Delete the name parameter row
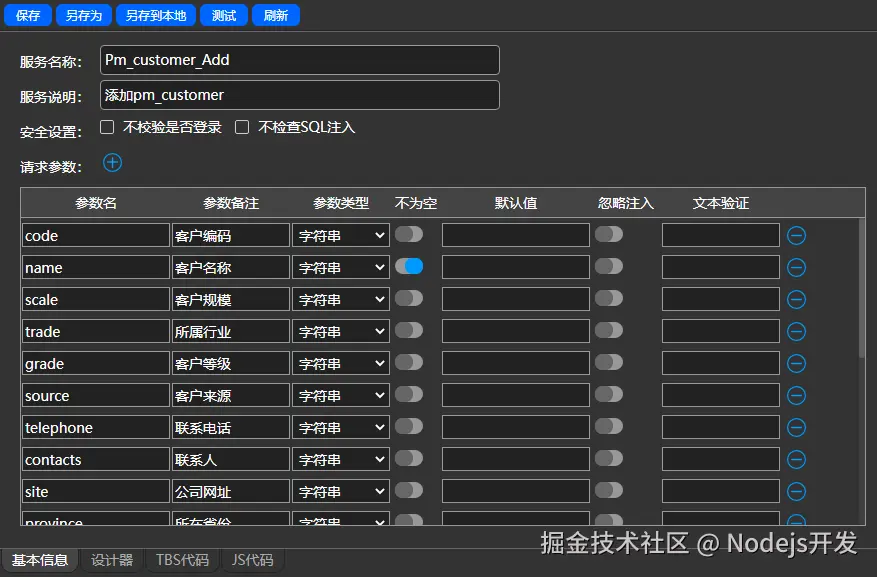This screenshot has height=577, width=877. pos(796,266)
